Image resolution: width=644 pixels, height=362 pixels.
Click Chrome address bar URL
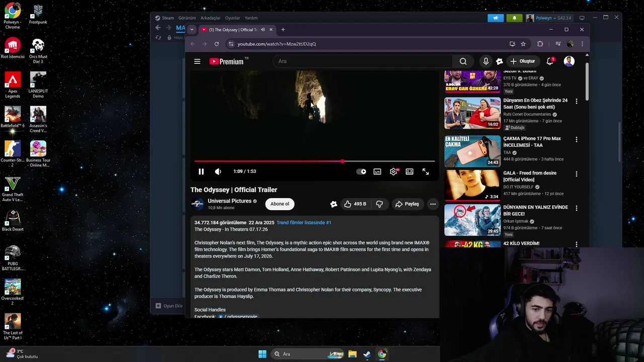coord(277,44)
